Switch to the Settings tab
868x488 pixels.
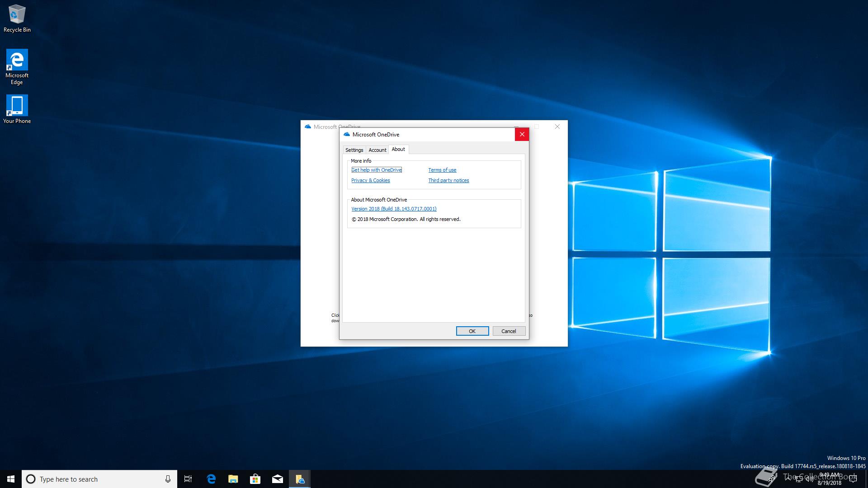354,150
